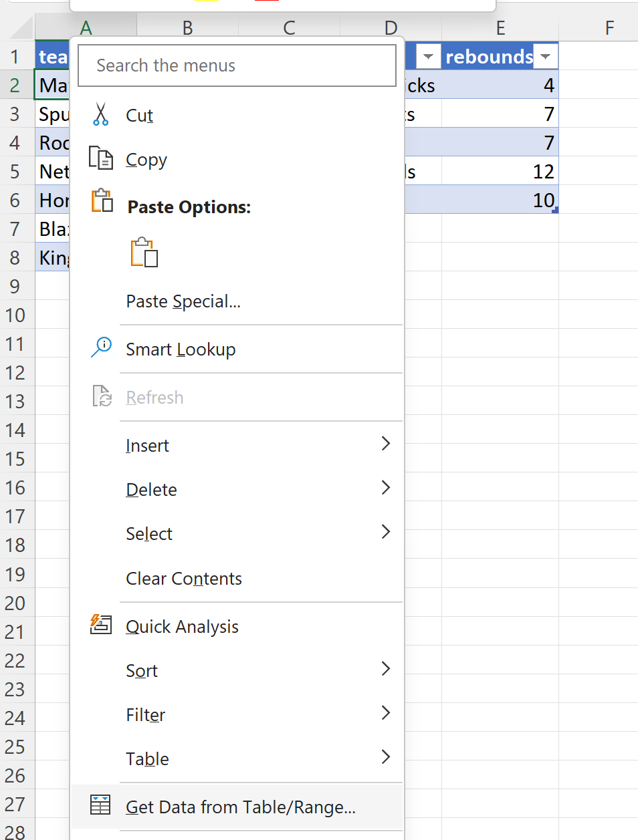Screen dimensions: 638x840
Task: Select the rebounds column header cell
Action: [489, 56]
